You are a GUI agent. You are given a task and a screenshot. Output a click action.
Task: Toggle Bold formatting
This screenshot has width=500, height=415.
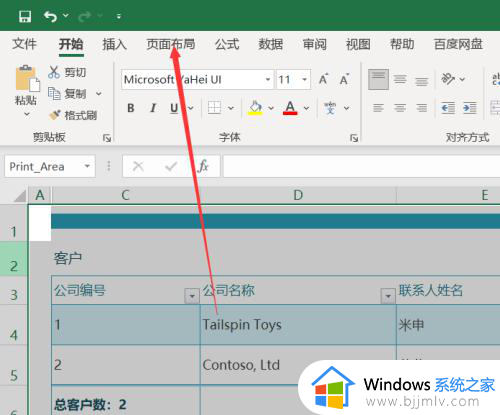(131, 108)
